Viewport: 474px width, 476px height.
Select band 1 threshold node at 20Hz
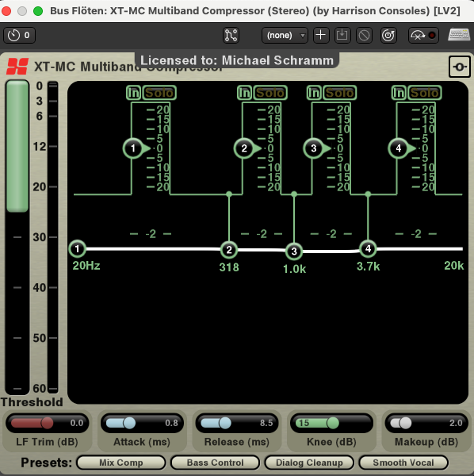click(78, 248)
